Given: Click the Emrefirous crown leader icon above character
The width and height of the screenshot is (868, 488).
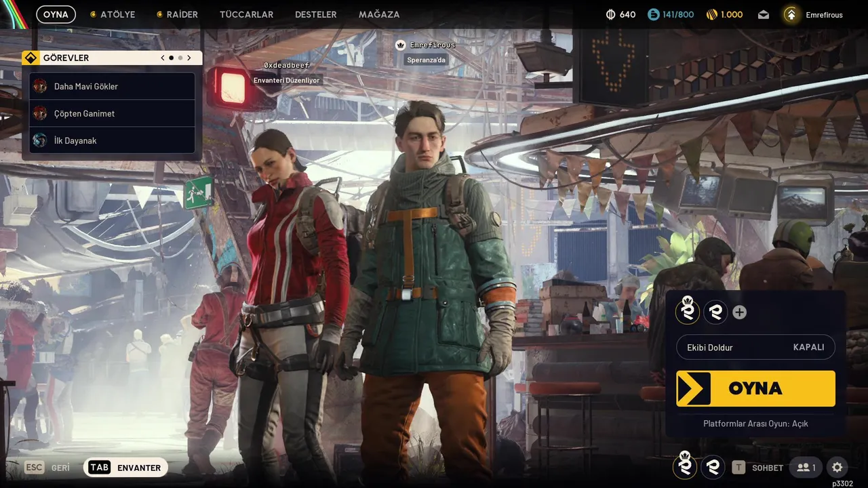Looking at the screenshot, I should [x=401, y=45].
